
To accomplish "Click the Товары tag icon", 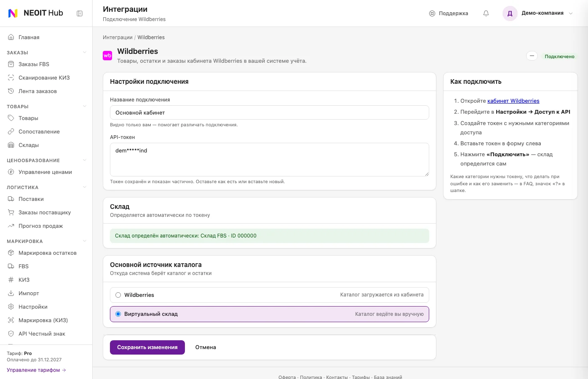I will [11, 118].
